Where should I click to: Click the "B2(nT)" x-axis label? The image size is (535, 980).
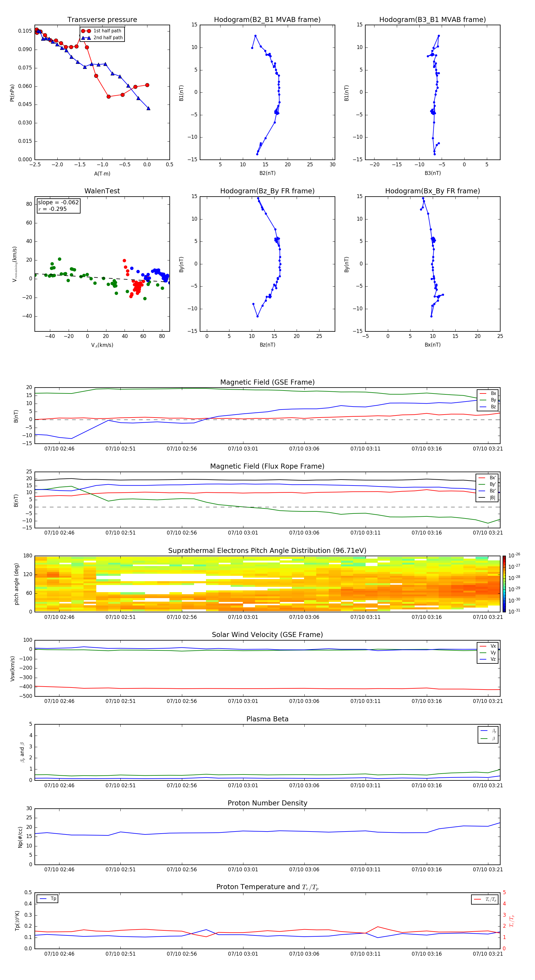(x=267, y=173)
